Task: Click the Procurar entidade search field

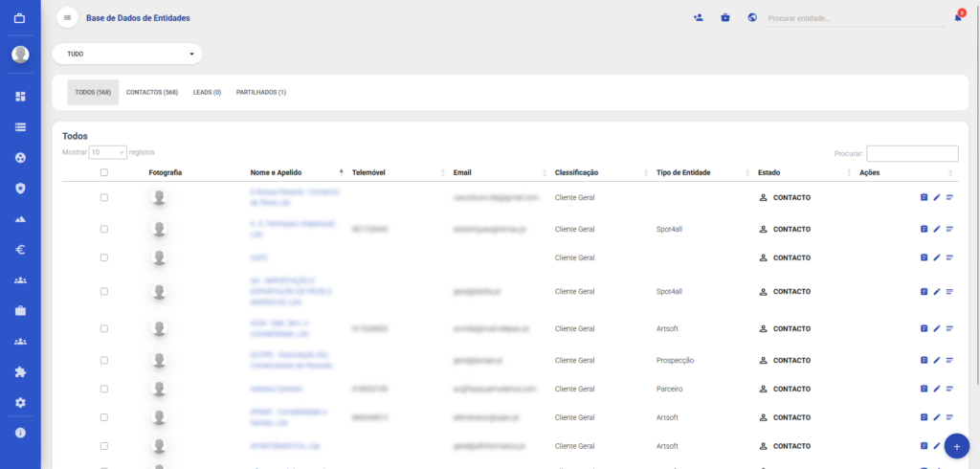Action: [x=856, y=19]
